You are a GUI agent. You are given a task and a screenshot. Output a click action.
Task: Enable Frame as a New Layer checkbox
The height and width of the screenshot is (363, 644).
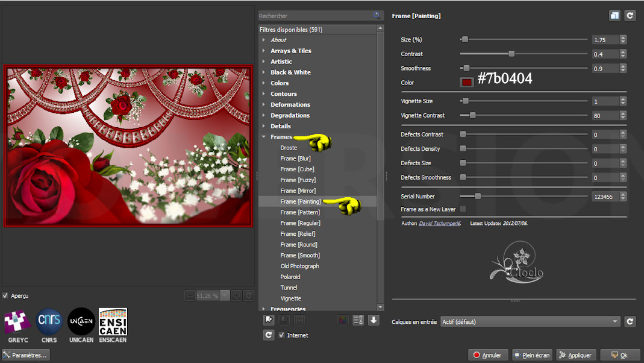pos(463,209)
